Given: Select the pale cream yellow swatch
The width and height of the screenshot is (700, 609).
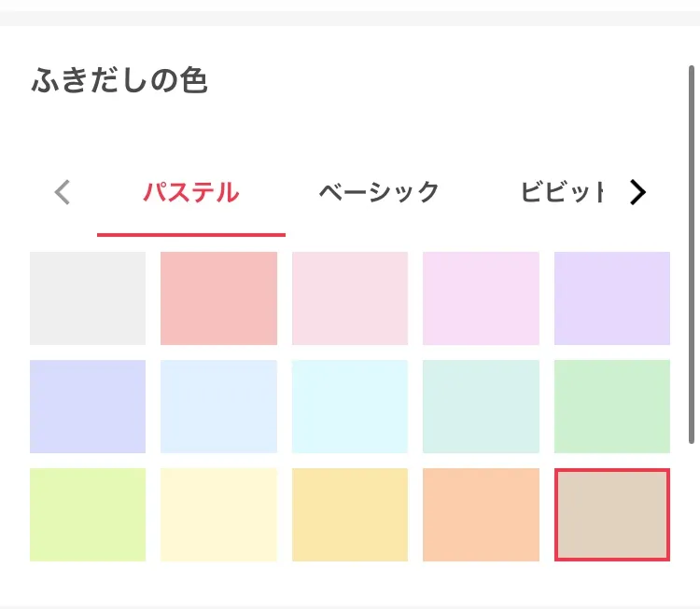Looking at the screenshot, I should tap(218, 515).
